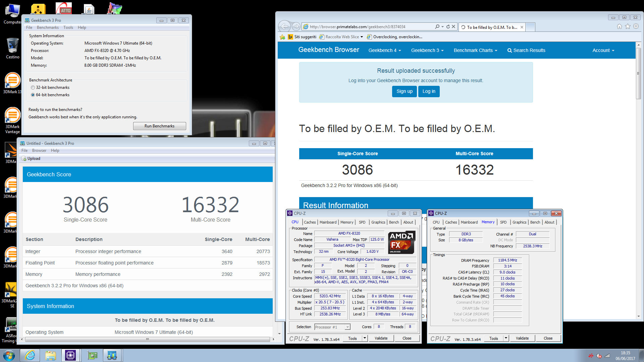The width and height of the screenshot is (644, 362).
Task: Select 64-bit benchmarks radio button
Action: tap(33, 95)
